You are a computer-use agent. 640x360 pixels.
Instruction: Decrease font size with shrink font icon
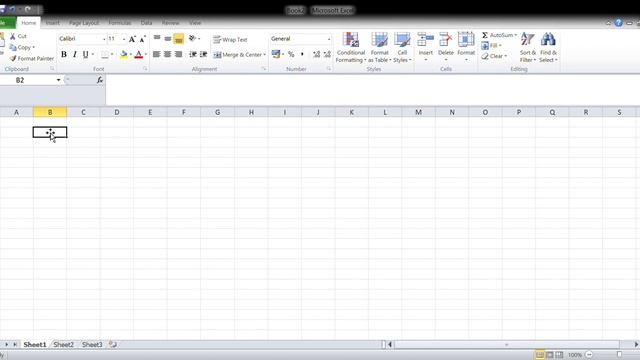click(x=142, y=39)
